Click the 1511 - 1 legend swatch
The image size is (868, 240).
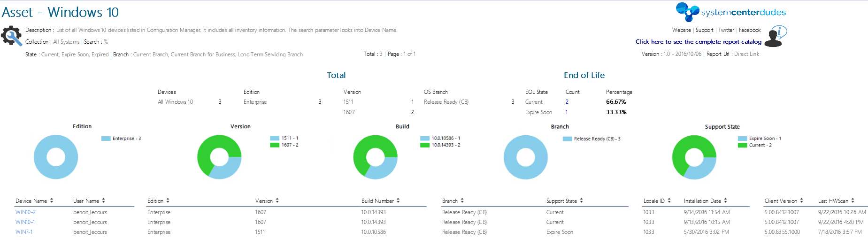tap(275, 139)
